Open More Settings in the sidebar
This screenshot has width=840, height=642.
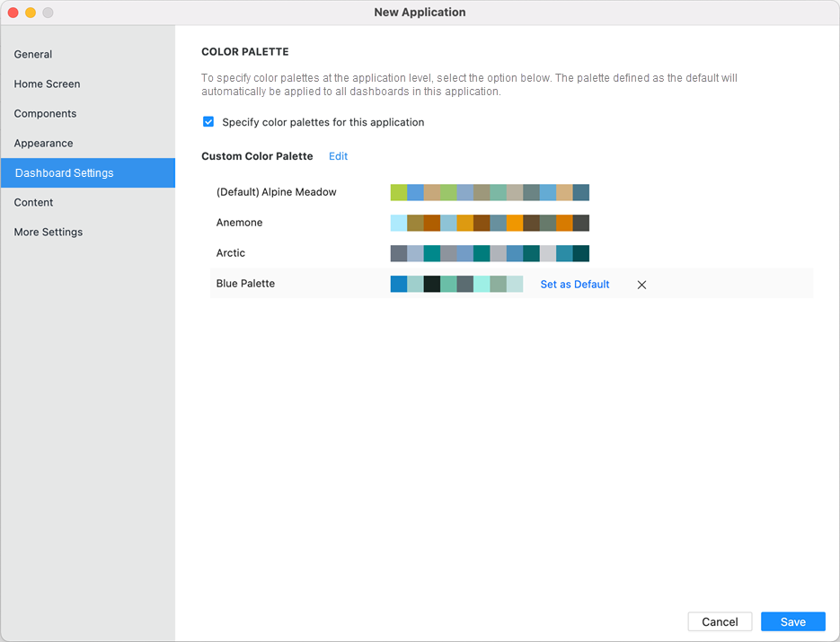point(48,233)
